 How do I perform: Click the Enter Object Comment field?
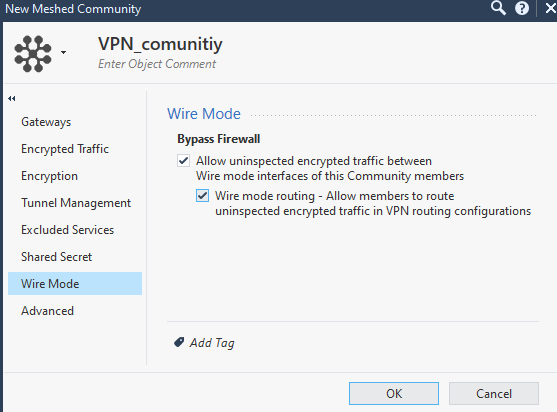(157, 64)
